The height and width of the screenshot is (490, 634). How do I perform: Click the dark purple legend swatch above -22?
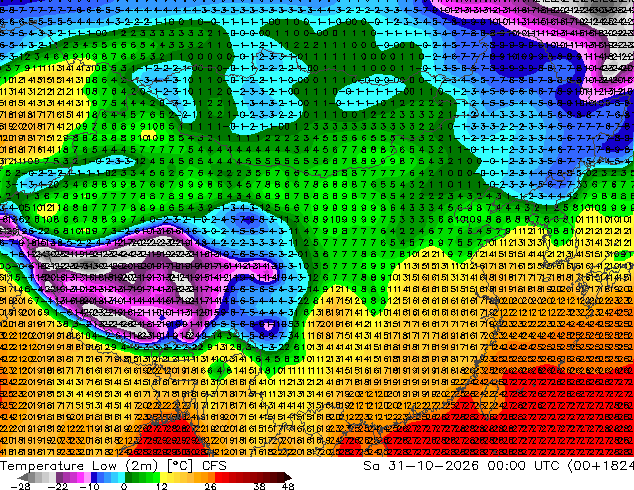click(59, 477)
